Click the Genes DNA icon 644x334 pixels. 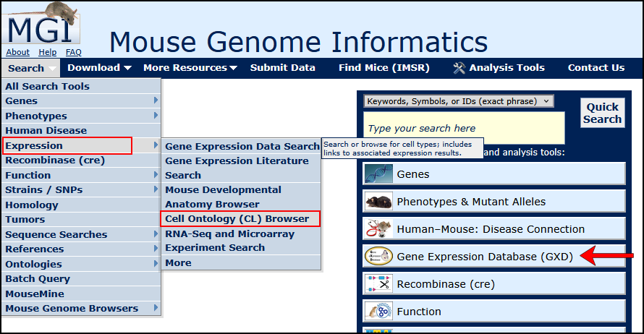[378, 174]
